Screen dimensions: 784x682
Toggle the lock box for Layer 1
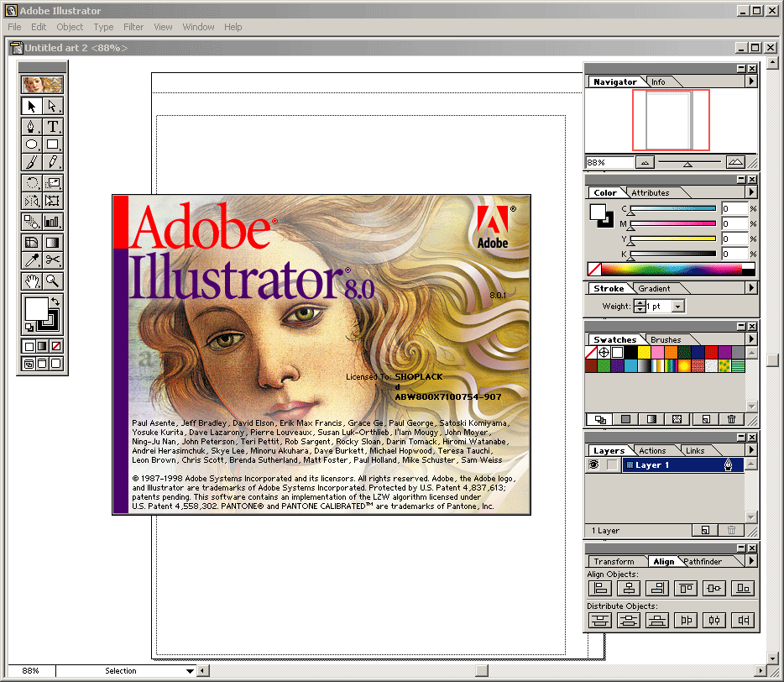(612, 464)
